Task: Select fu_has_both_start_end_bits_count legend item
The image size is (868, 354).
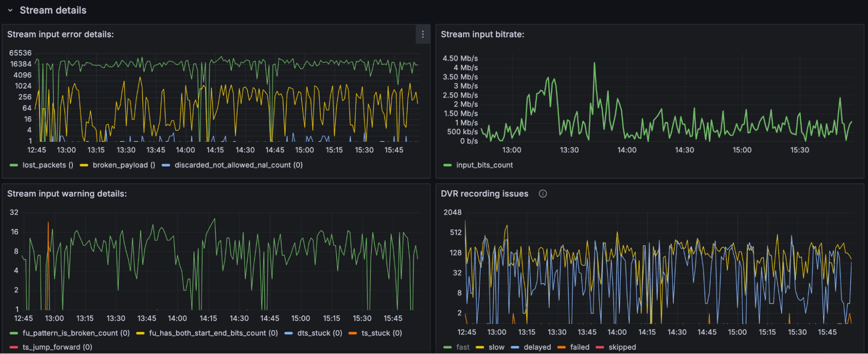Action: pos(213,333)
